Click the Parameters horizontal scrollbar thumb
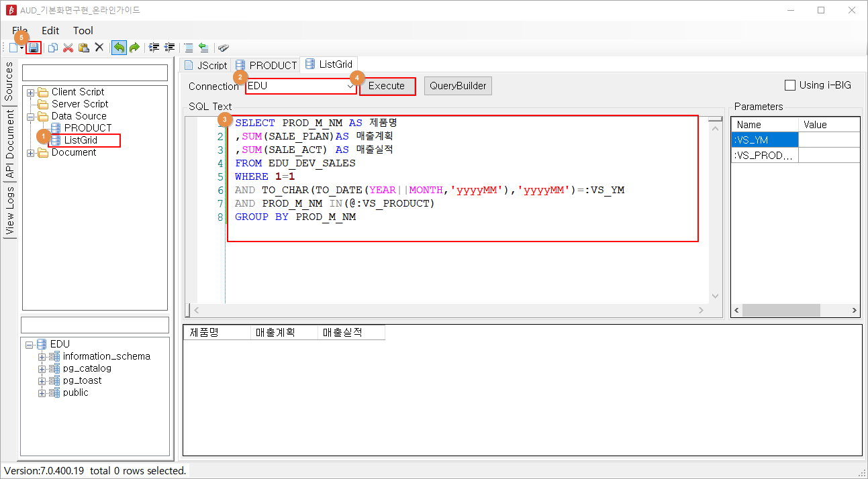This screenshot has height=479, width=868. click(781, 311)
